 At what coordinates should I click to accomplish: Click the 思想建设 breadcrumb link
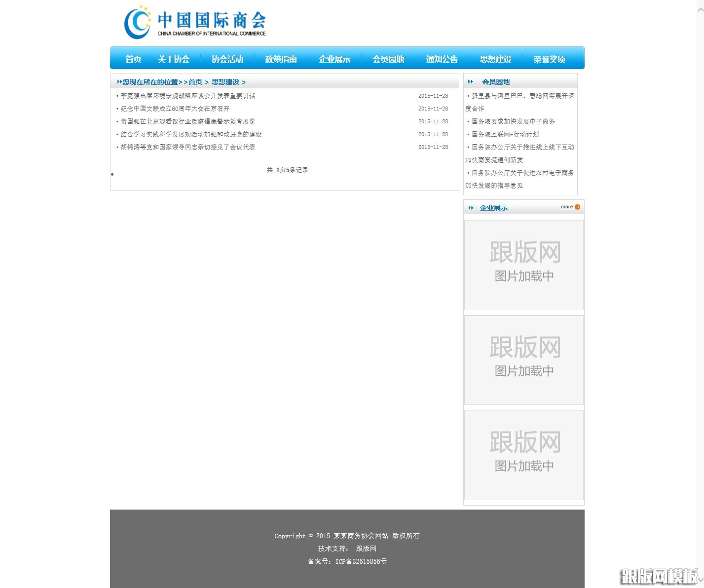click(x=225, y=82)
